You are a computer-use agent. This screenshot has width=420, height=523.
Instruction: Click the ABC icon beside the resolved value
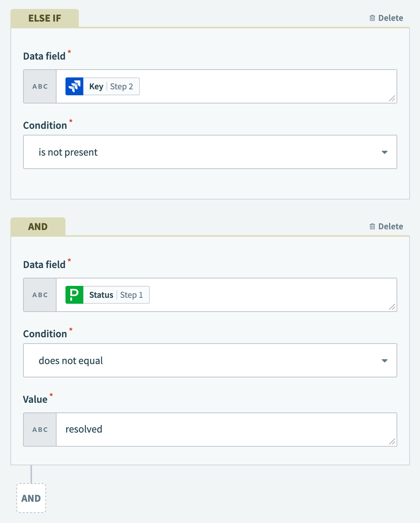tap(39, 429)
